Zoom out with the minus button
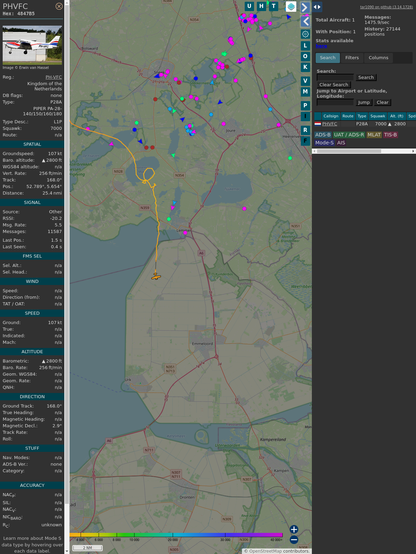 [294, 540]
